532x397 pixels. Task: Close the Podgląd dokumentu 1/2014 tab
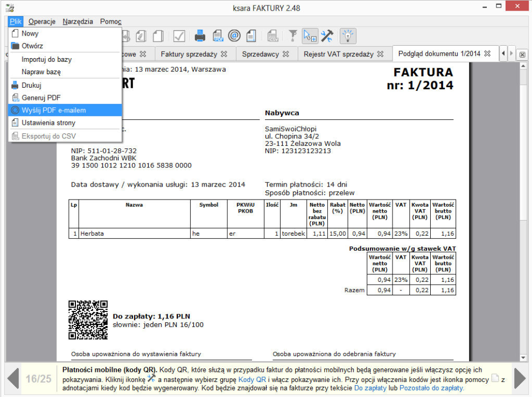click(x=487, y=54)
